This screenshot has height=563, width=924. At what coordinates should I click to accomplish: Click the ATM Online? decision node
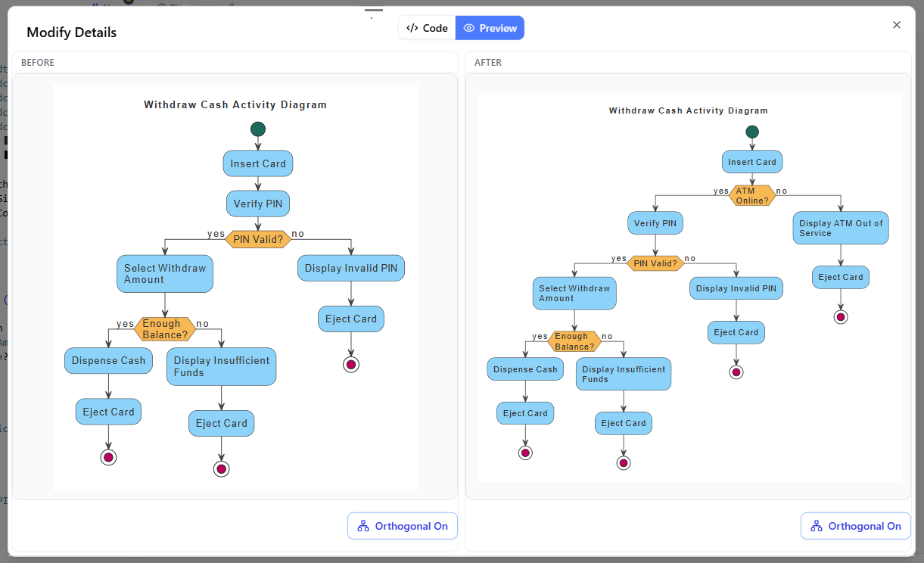point(752,196)
